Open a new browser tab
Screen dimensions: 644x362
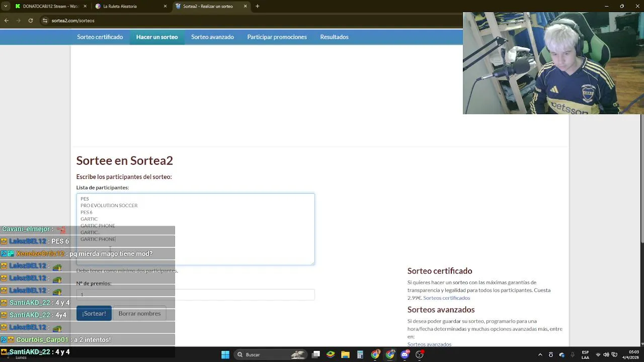tap(257, 6)
